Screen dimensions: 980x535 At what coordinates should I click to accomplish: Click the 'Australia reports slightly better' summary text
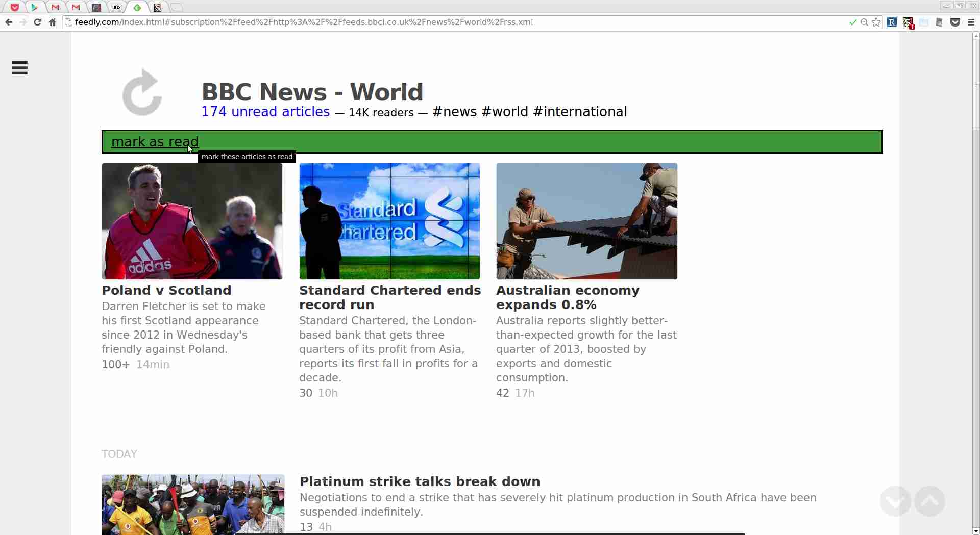point(586,349)
